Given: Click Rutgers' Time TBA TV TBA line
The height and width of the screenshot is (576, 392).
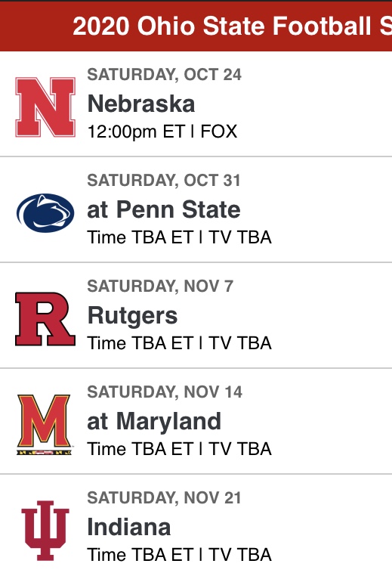Looking at the screenshot, I should click(x=180, y=343).
